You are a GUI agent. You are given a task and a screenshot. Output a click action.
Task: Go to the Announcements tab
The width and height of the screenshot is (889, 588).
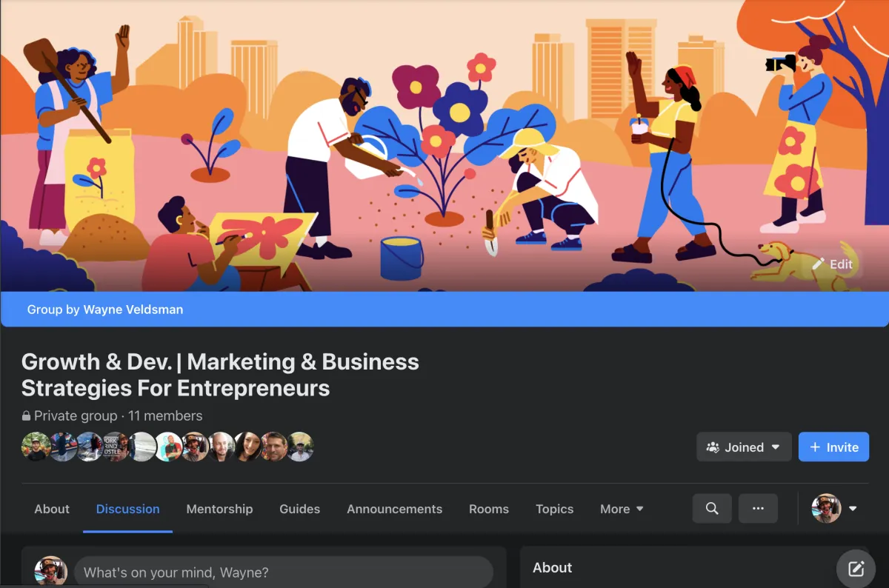point(394,509)
